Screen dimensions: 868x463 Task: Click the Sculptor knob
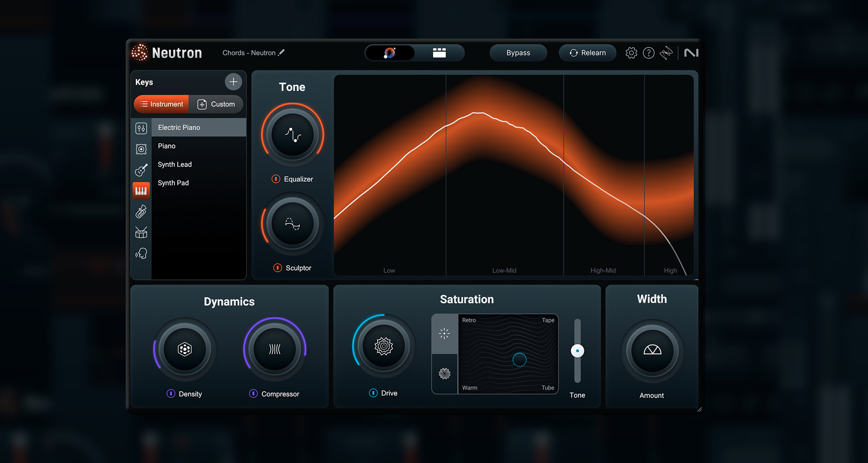(292, 224)
